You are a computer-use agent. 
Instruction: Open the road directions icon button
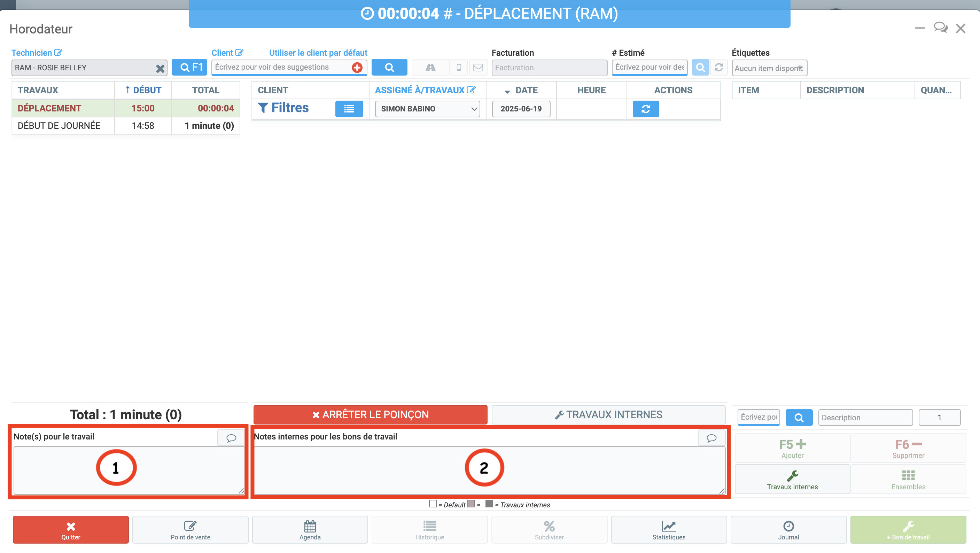pyautogui.click(x=430, y=67)
